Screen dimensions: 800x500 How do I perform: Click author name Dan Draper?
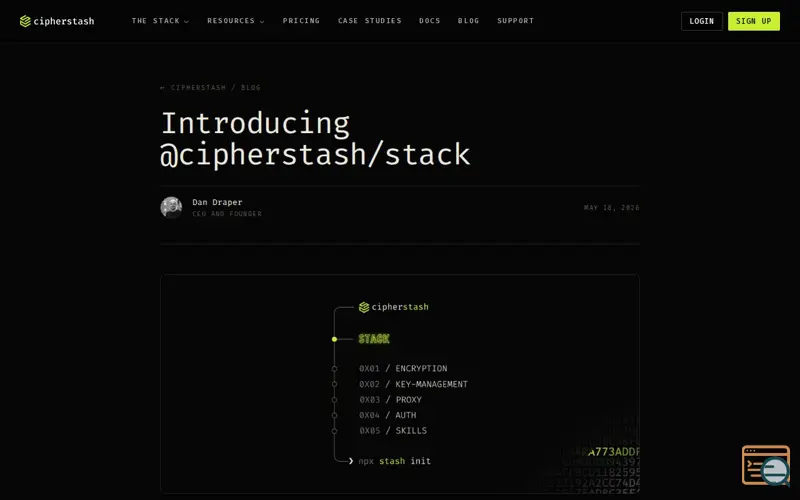pos(217,203)
